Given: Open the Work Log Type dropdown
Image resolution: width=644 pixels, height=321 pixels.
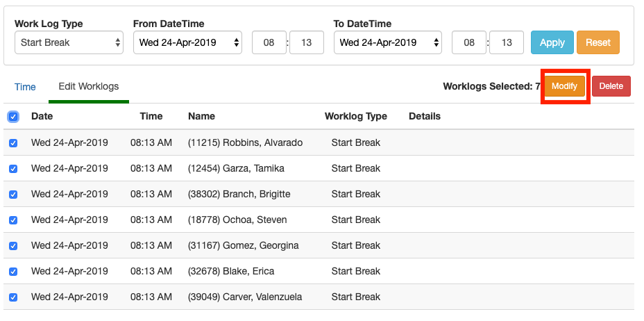Looking at the screenshot, I should tap(69, 42).
